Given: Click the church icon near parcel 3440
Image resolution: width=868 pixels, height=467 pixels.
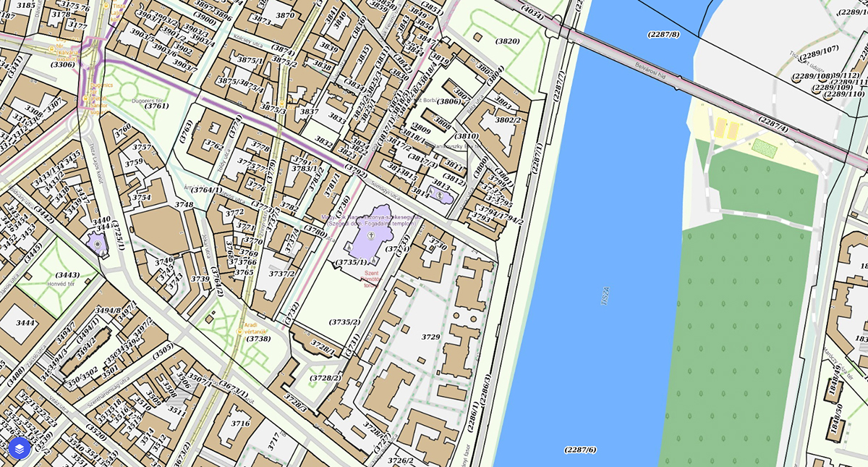Looking at the screenshot, I should coord(98,244).
